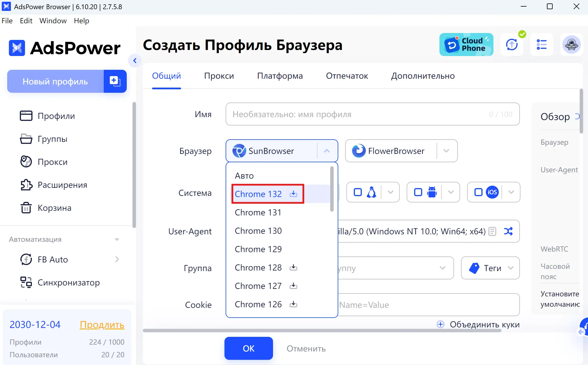588x365 pixels.
Task: Switch to Отпечаток tab
Action: coord(347,76)
